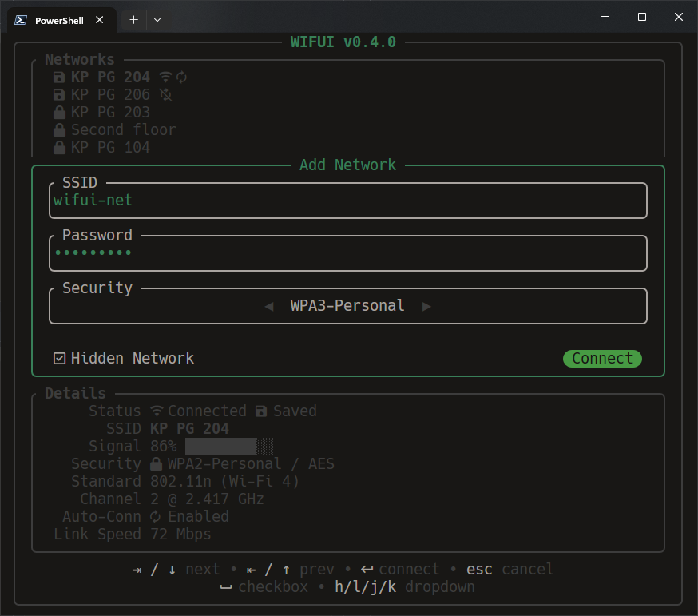The height and width of the screenshot is (616, 698).
Task: Click the left arrow of Security selector
Action: pos(269,307)
